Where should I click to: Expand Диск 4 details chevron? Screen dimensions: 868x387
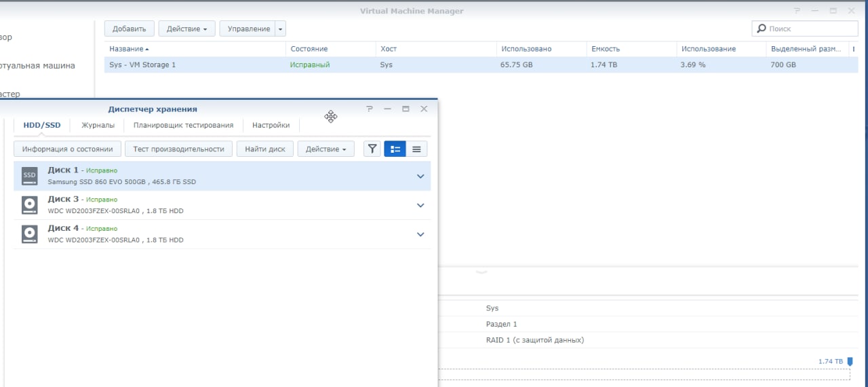[x=420, y=235]
